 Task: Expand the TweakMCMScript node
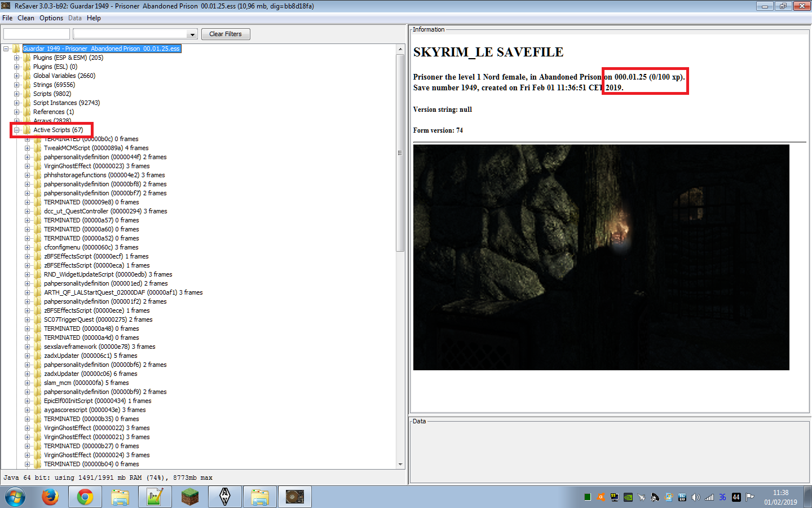point(28,148)
